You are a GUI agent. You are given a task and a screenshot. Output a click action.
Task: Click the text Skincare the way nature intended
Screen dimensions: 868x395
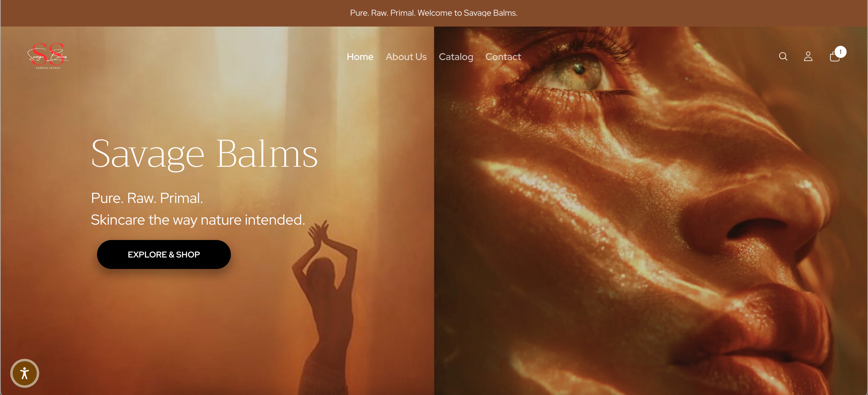[x=198, y=220]
